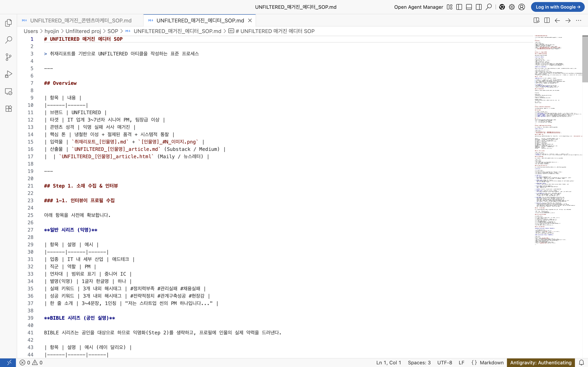
Task: Open the Explorer icon in activity bar
Action: pos(9,23)
